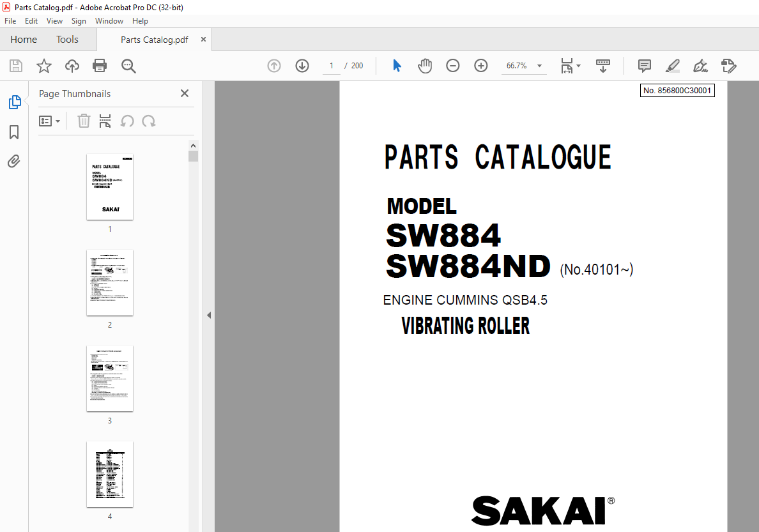
Task: Switch to the Tools tab
Action: [x=67, y=39]
